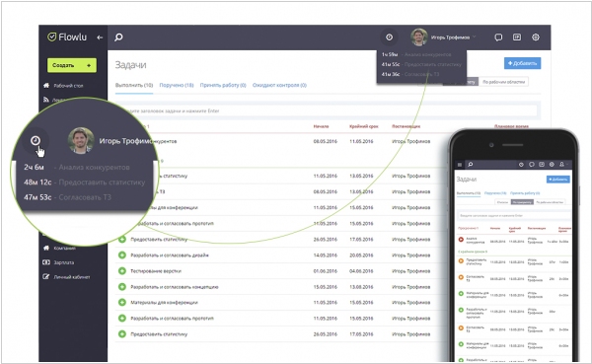Image resolution: width=592 pixels, height=364 pixels.
Task: Click the search magnifier icon in header
Action: 118,37
